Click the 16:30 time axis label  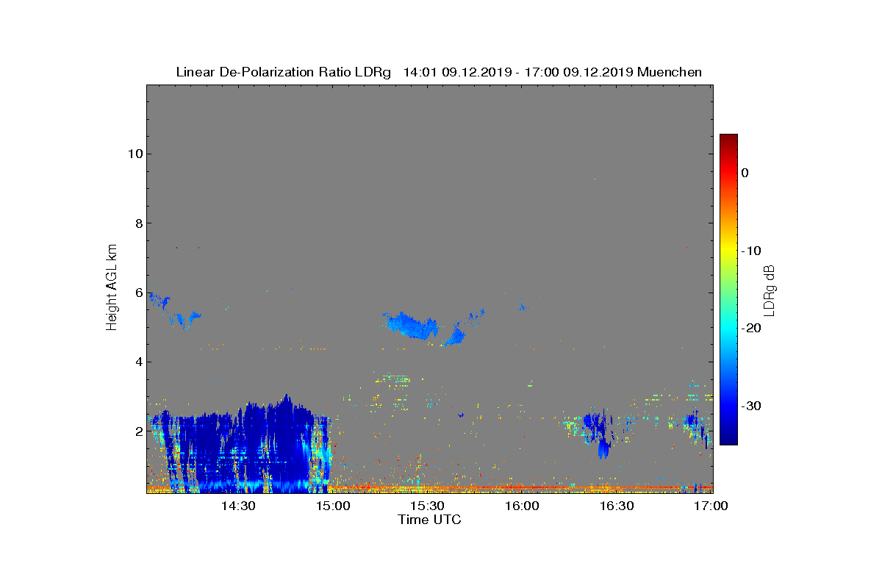pos(617,506)
